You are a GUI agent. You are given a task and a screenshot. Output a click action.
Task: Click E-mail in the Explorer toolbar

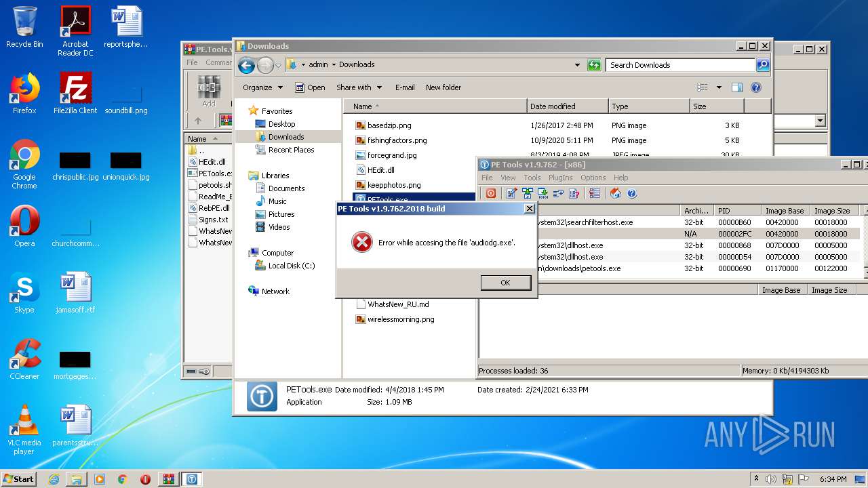tap(405, 87)
